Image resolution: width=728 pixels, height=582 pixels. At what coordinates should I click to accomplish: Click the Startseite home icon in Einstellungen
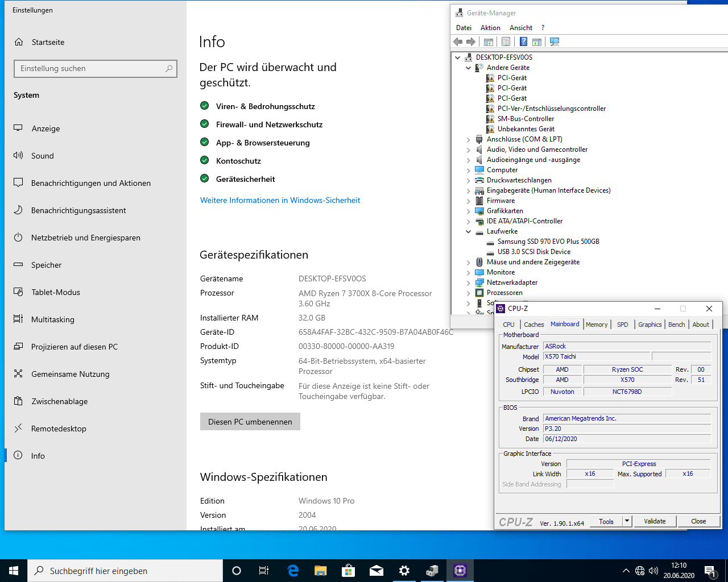pos(19,42)
